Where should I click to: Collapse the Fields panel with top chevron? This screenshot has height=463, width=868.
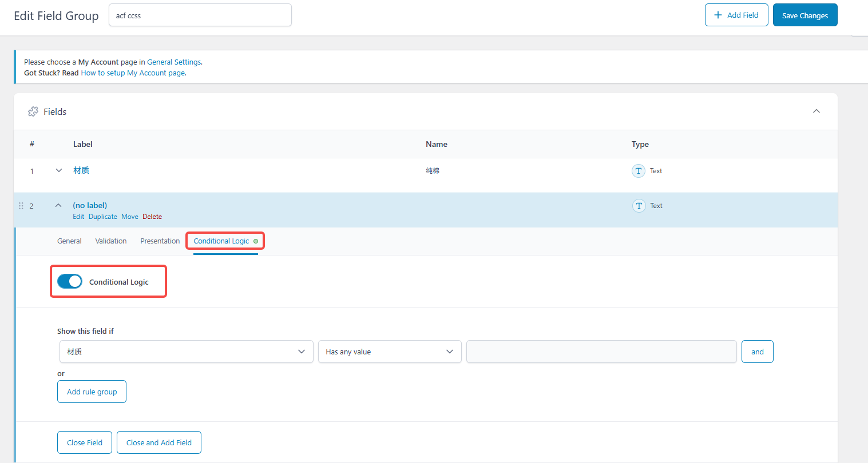(x=817, y=111)
